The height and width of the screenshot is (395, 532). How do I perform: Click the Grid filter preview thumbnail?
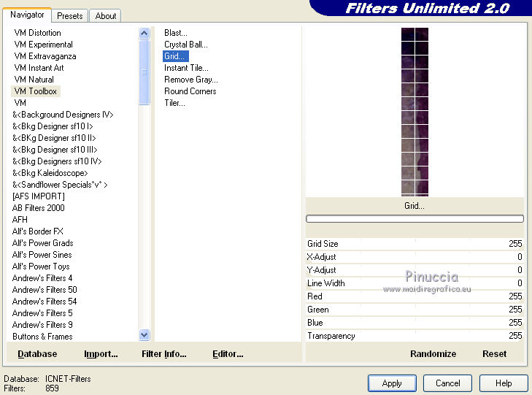point(415,112)
